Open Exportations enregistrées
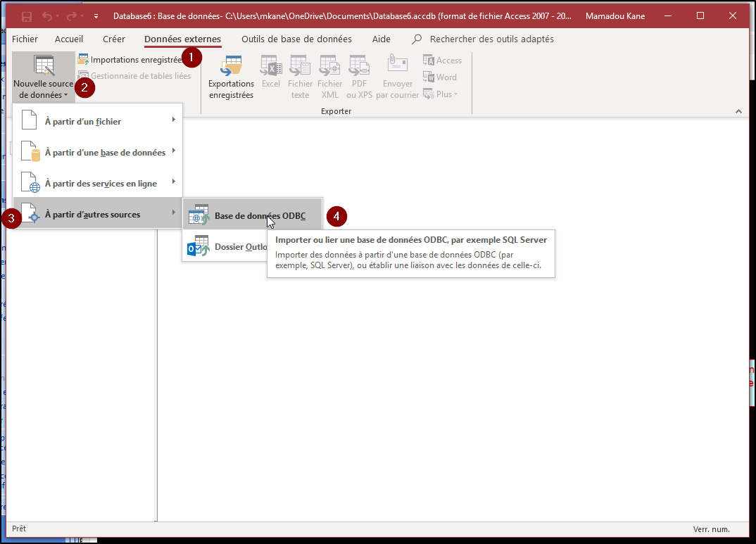Viewport: 756px width, 544px height. coord(231,77)
